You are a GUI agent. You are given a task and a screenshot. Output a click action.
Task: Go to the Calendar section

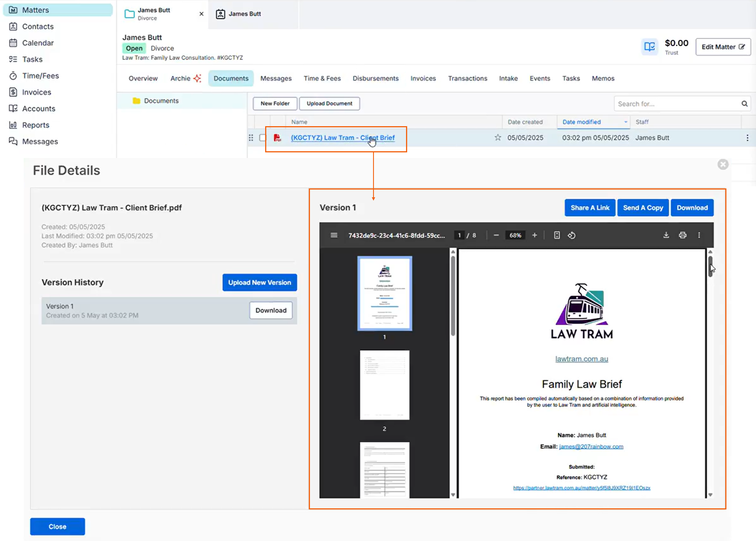pos(37,43)
